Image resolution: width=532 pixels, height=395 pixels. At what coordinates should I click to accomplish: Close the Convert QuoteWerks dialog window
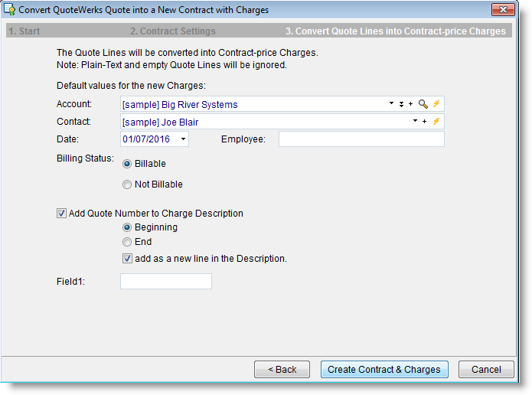point(501,10)
